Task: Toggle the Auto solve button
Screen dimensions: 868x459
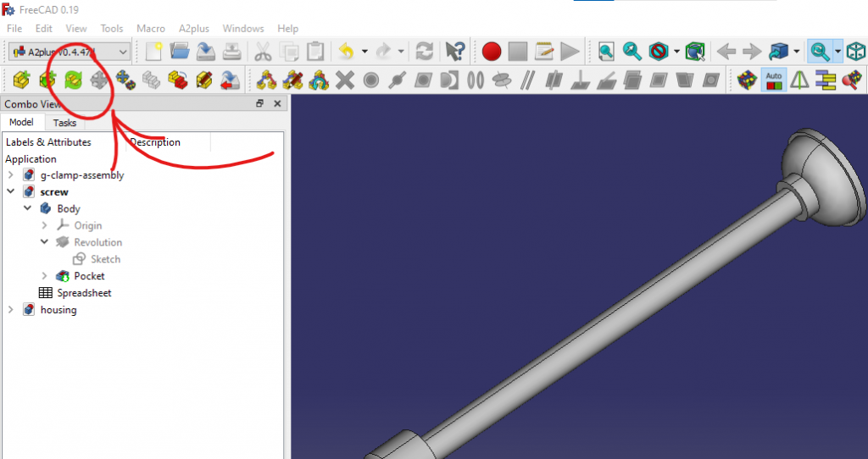Action: pyautogui.click(x=773, y=80)
